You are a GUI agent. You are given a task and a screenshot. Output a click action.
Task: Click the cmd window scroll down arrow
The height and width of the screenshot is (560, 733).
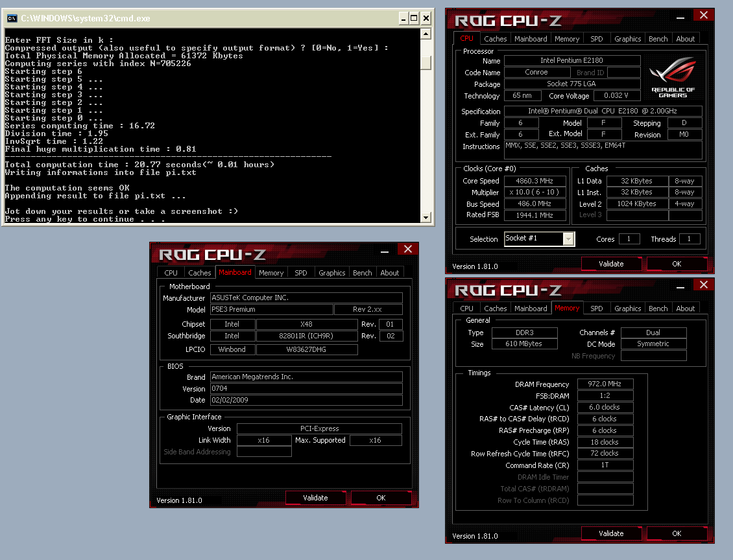pyautogui.click(x=426, y=217)
